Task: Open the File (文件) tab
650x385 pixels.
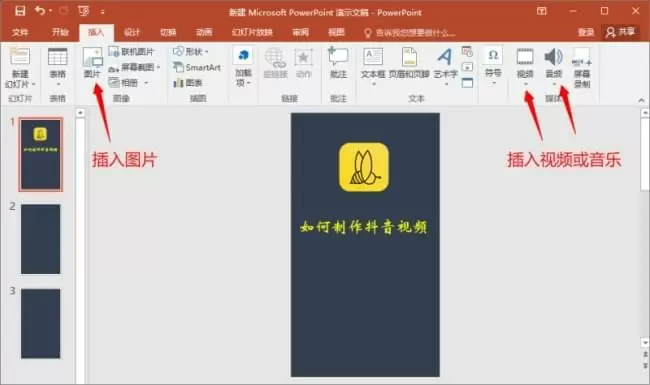Action: point(20,32)
